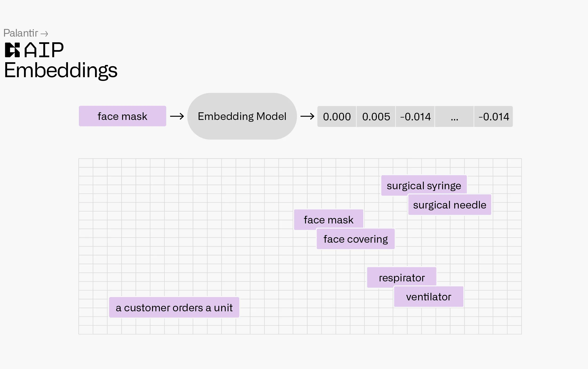This screenshot has width=588, height=369.
Task: Click a customer orders a unit label
Action: [x=174, y=307]
